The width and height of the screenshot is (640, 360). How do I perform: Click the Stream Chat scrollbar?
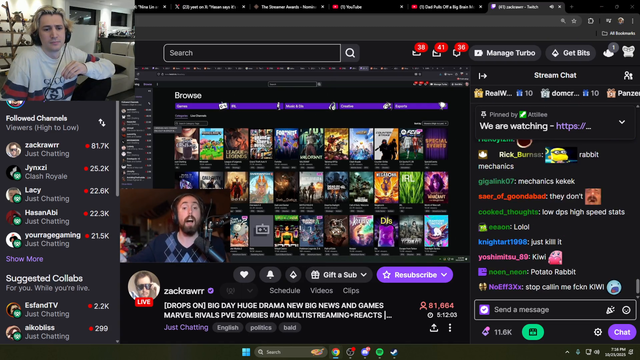tap(637, 286)
